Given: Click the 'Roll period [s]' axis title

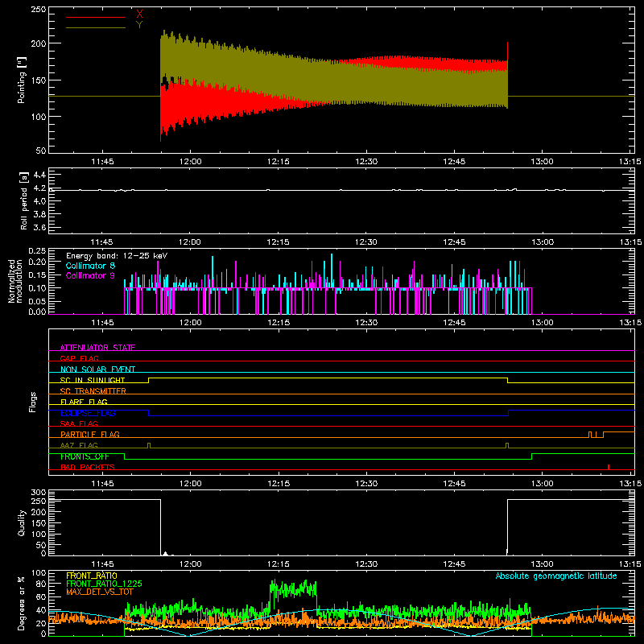Looking at the screenshot, I should pyautogui.click(x=23, y=200).
